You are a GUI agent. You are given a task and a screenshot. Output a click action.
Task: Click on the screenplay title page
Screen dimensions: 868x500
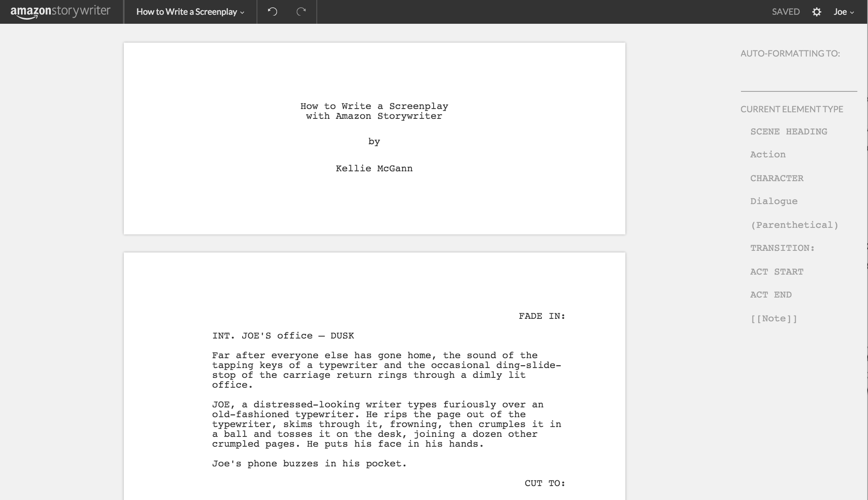[375, 138]
